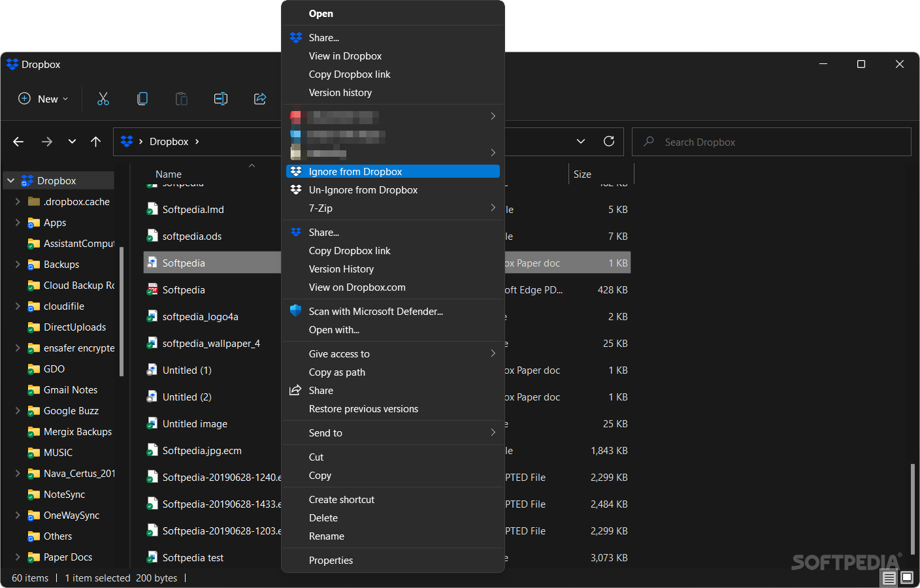Click the Search magnifier icon
This screenshot has height=588, width=920.
[x=649, y=141]
